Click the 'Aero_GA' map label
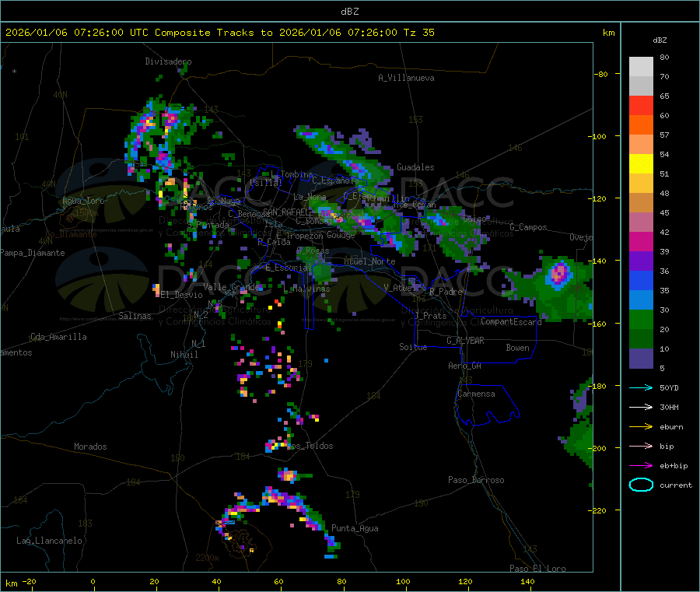Image resolution: width=700 pixels, height=592 pixels. coord(465,366)
